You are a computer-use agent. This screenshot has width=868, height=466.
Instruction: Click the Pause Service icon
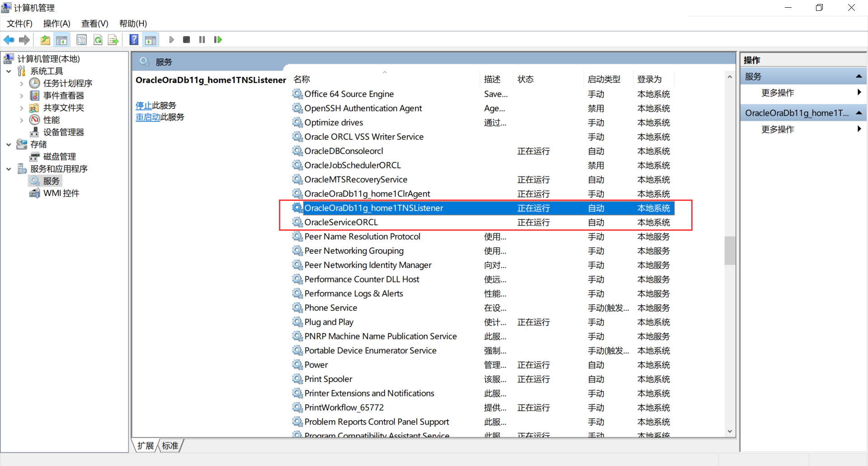(x=202, y=40)
